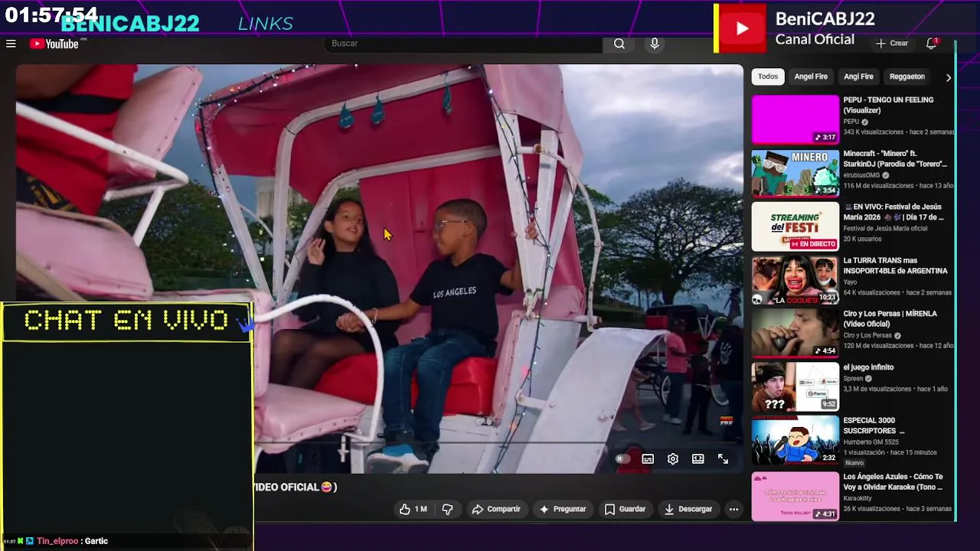The width and height of the screenshot is (980, 551).
Task: Click the LINKS overlay label
Action: (x=265, y=24)
